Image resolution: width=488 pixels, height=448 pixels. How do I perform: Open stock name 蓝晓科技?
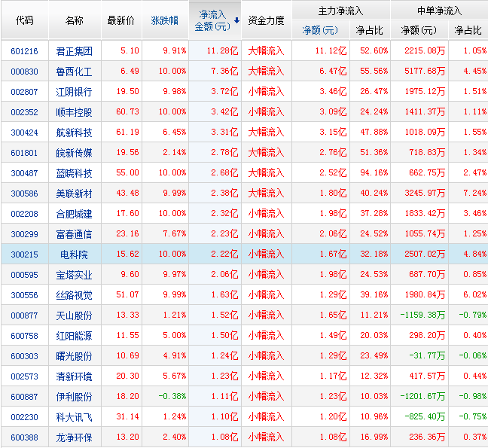pos(74,173)
